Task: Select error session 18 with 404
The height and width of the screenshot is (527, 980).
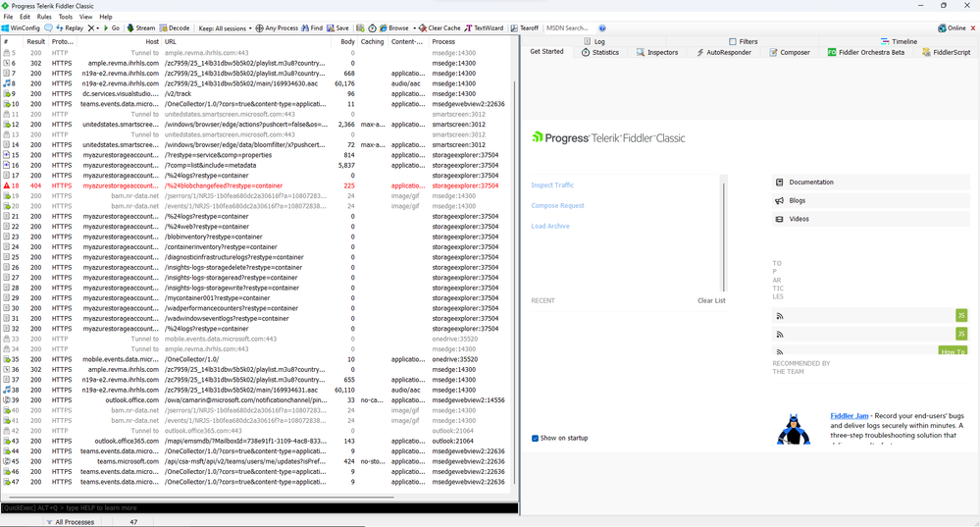Action: (256, 185)
